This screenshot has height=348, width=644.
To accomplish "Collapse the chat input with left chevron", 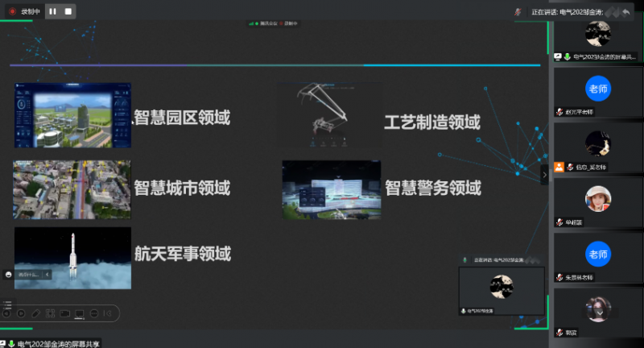I will pyautogui.click(x=47, y=275).
